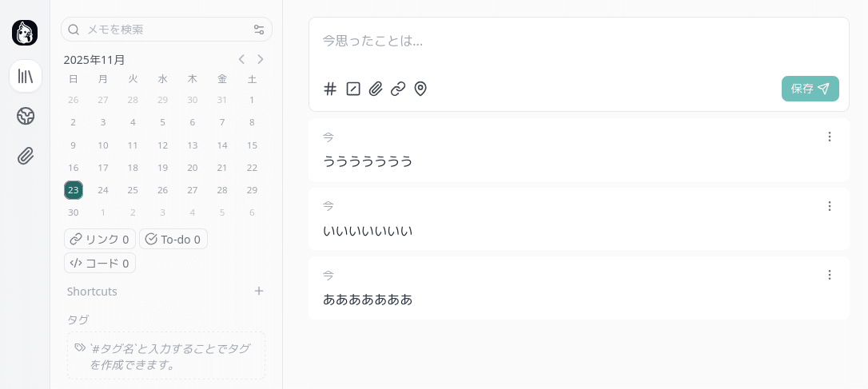Open the library home sidebar icon
The width and height of the screenshot is (868, 389).
(26, 76)
